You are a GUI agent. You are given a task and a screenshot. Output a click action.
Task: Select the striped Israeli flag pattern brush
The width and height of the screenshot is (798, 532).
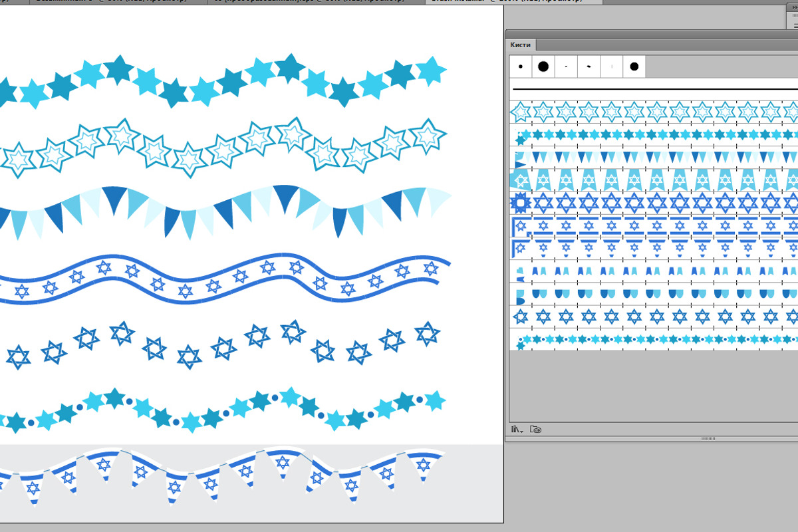654,225
